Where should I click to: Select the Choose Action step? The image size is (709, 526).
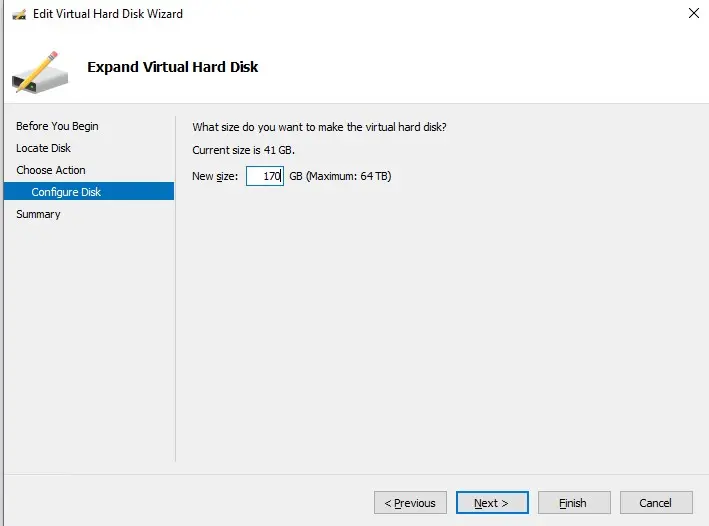click(51, 170)
